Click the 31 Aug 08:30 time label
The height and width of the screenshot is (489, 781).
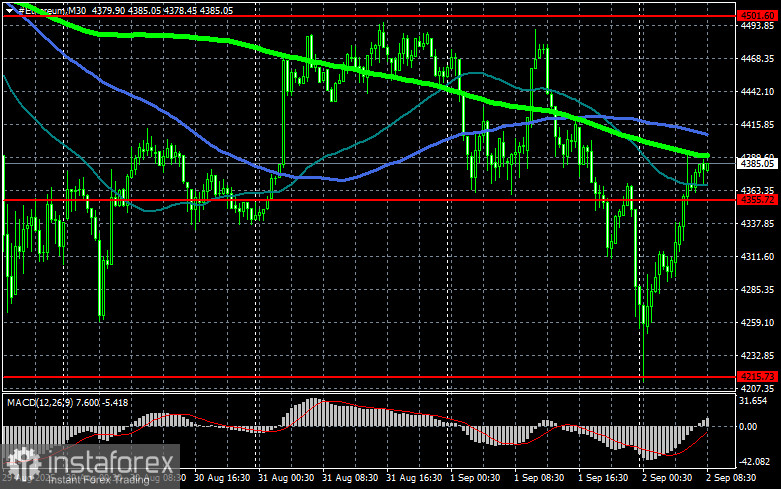click(x=350, y=478)
